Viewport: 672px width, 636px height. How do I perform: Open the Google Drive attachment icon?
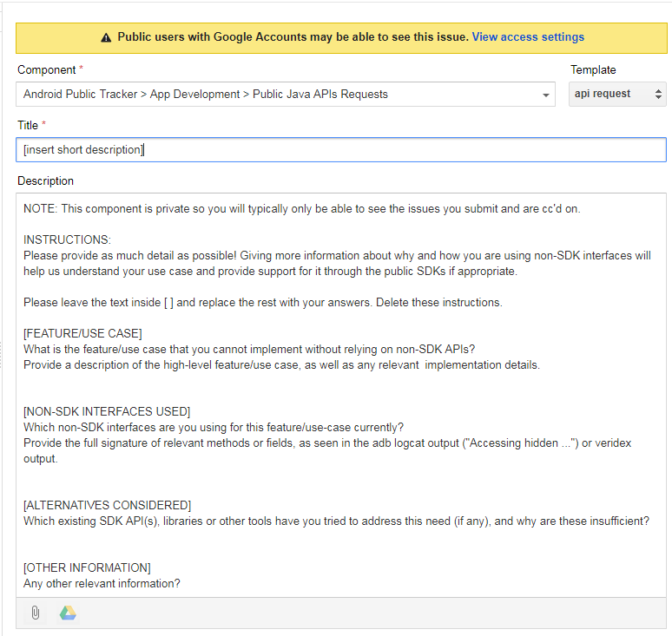click(x=68, y=613)
